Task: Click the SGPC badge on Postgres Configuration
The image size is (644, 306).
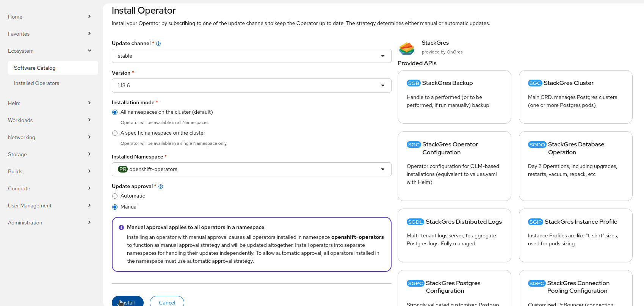Action: tap(415, 283)
